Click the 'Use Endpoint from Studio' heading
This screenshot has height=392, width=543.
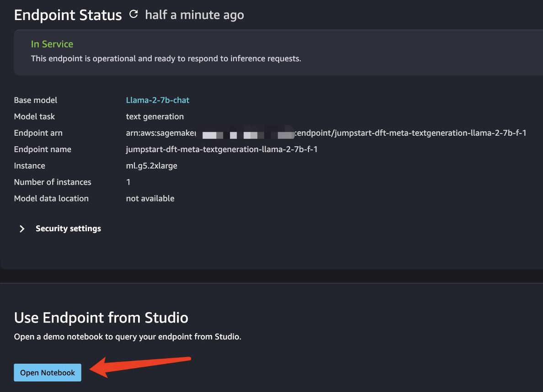(101, 318)
